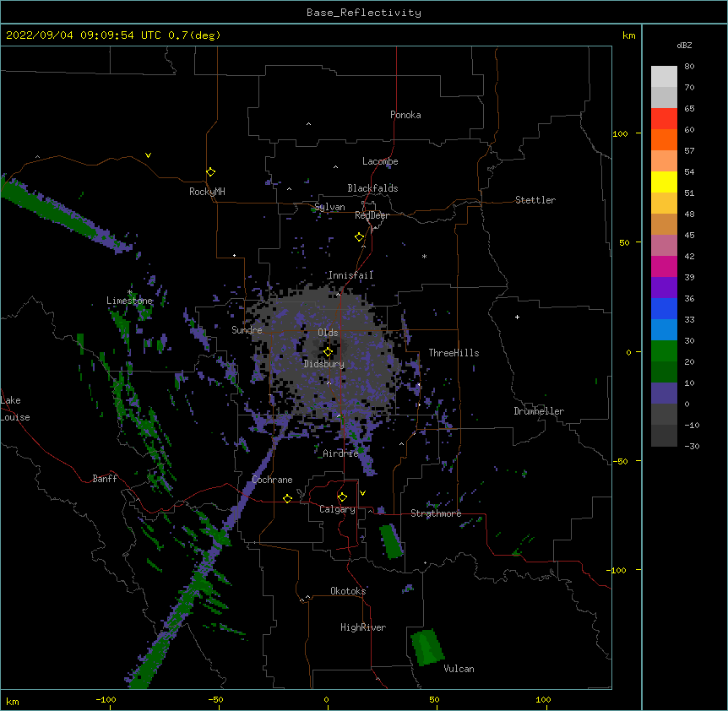Image resolution: width=728 pixels, height=711 pixels.
Task: Click the Cochrane town label
Action: (272, 480)
